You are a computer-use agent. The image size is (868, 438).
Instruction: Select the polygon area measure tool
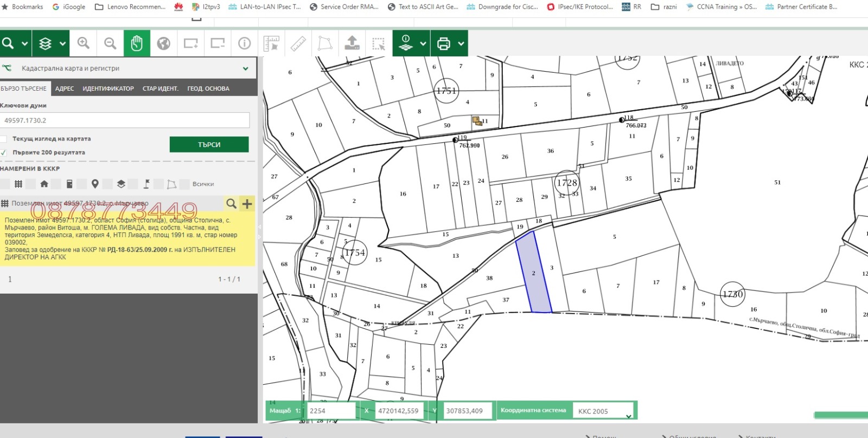pyautogui.click(x=324, y=43)
